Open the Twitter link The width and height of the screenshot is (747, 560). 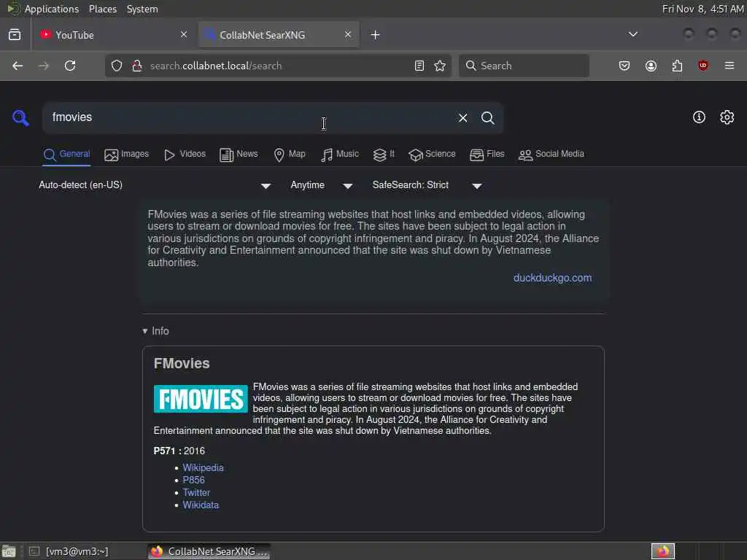[196, 492]
